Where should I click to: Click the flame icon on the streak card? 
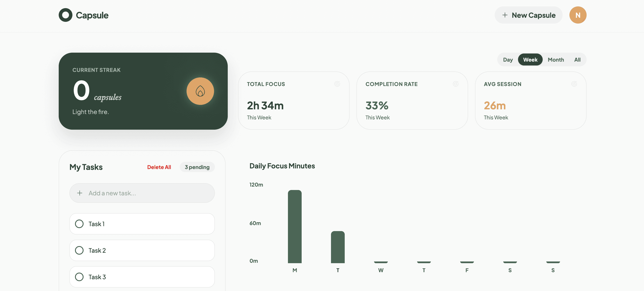click(200, 91)
